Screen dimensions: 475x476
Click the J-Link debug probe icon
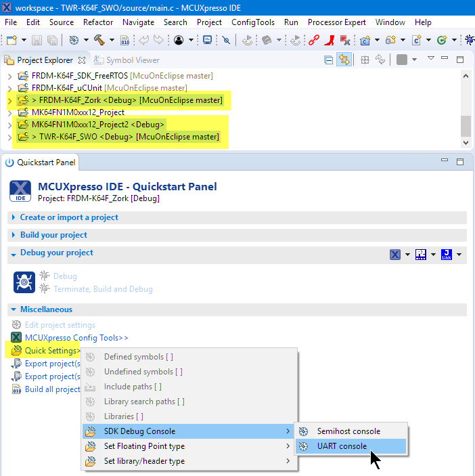click(447, 255)
